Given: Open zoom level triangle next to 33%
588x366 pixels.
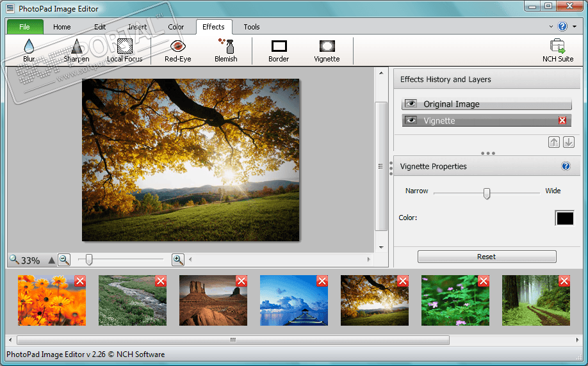Looking at the screenshot, I should click(52, 260).
